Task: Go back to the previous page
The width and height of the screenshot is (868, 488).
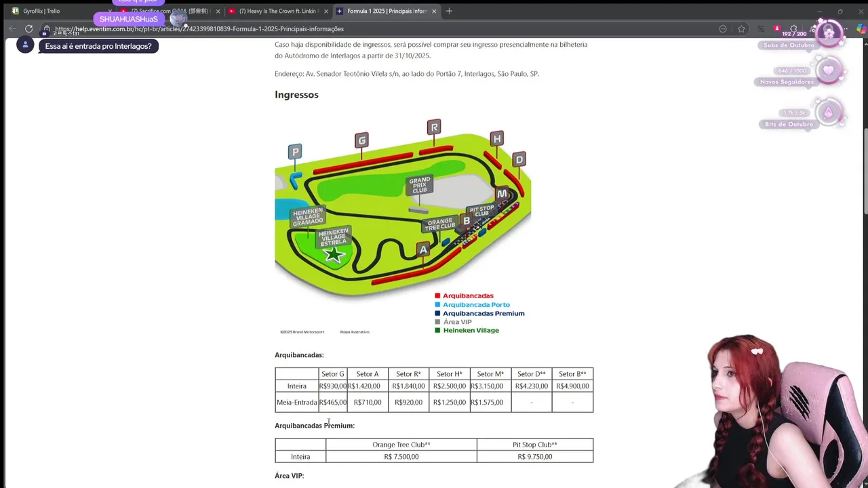Action: click(x=12, y=28)
